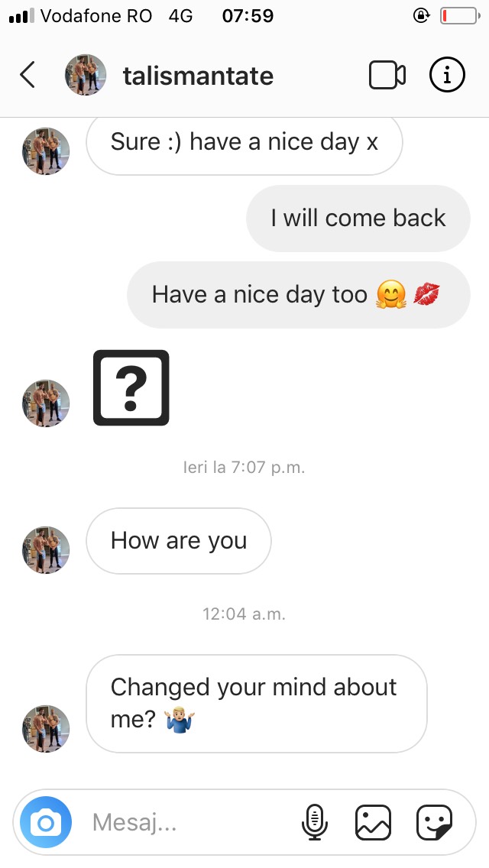
Task: Tap avatar beside "How are you" message
Action: click(46, 550)
